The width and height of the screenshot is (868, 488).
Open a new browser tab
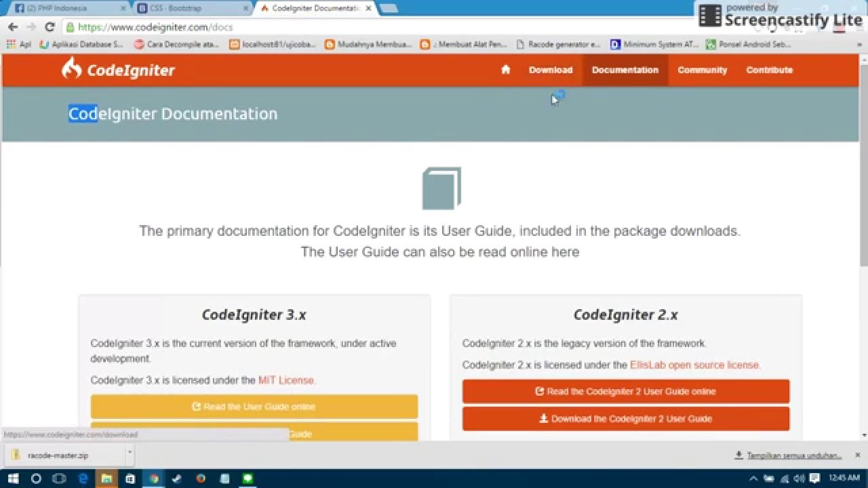(388, 8)
